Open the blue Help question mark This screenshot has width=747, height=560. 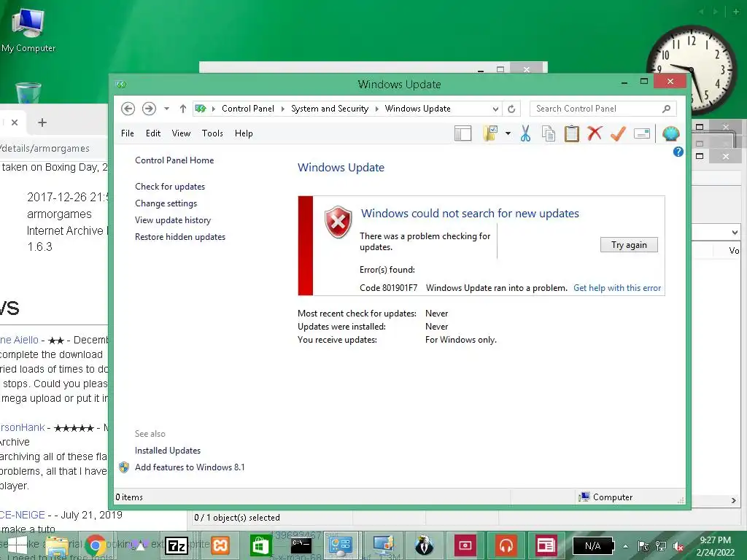click(678, 152)
